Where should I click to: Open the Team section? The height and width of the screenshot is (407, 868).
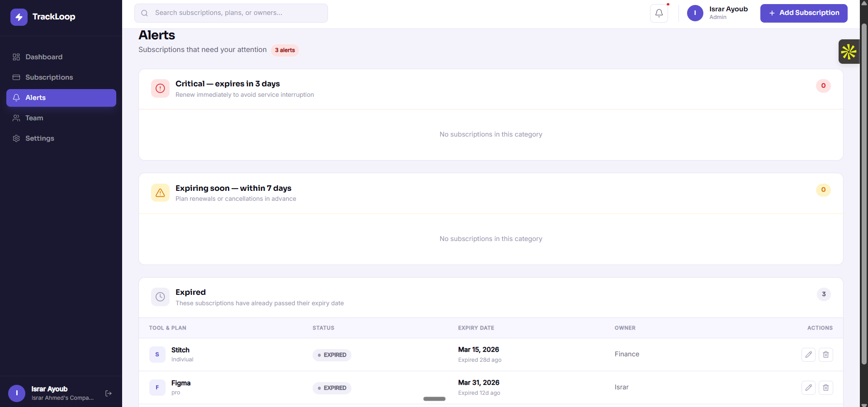click(34, 118)
